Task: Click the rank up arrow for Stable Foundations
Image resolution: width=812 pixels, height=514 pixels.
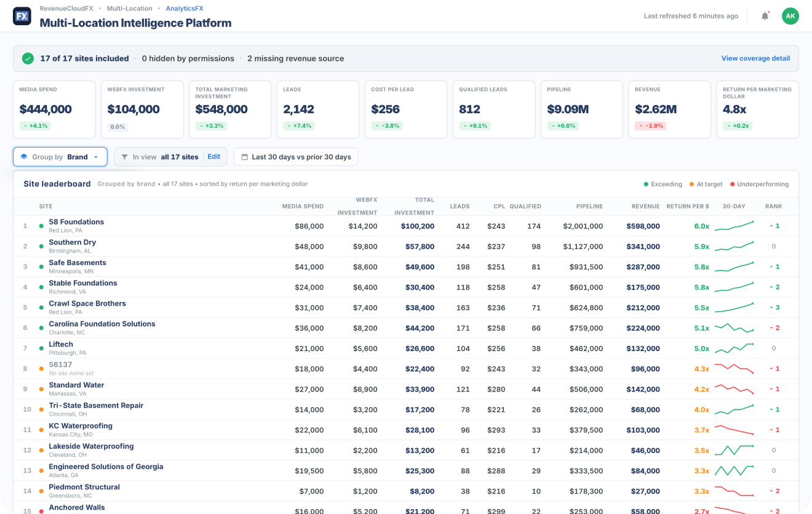Action: point(771,287)
